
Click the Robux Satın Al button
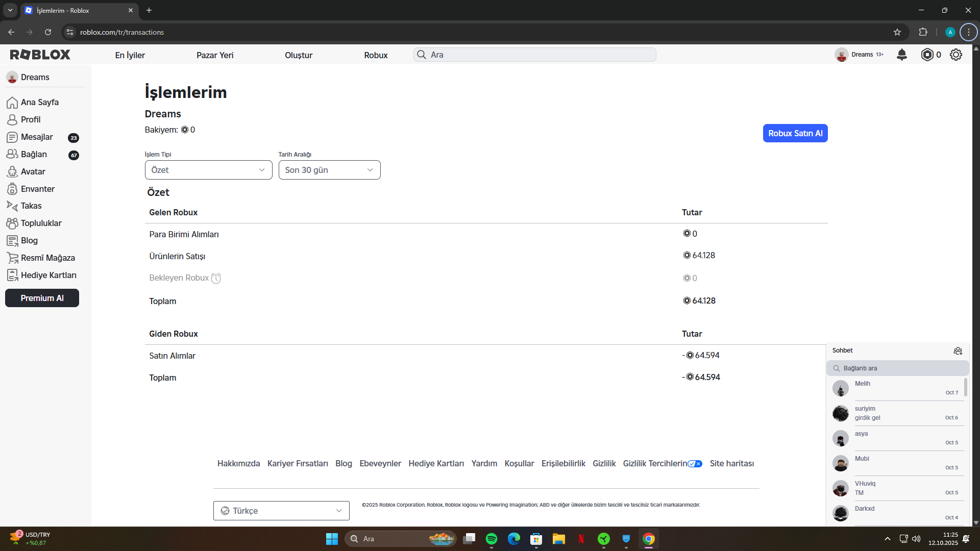pos(795,133)
